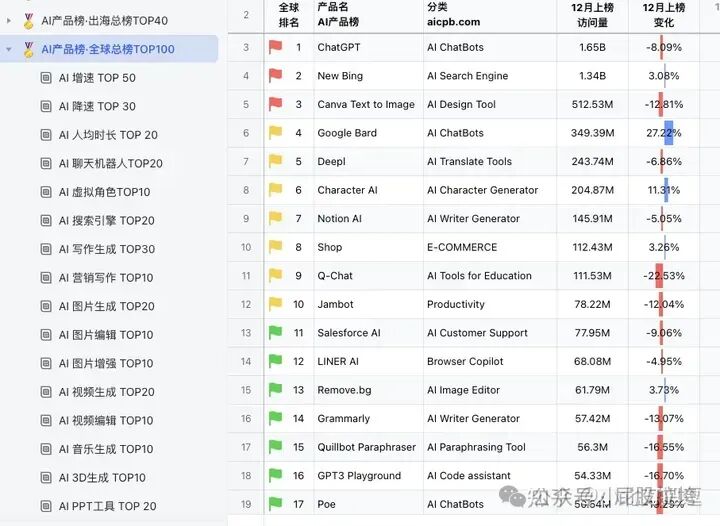Click the sheet icon for AI 视频编辑 TOP10
Screen dimensions: 720x526
pyautogui.click(x=46, y=420)
